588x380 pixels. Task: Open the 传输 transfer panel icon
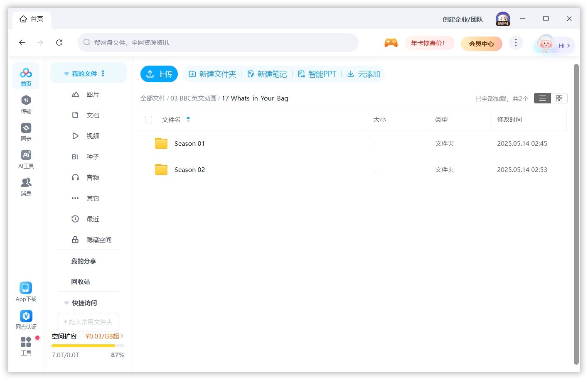26,101
